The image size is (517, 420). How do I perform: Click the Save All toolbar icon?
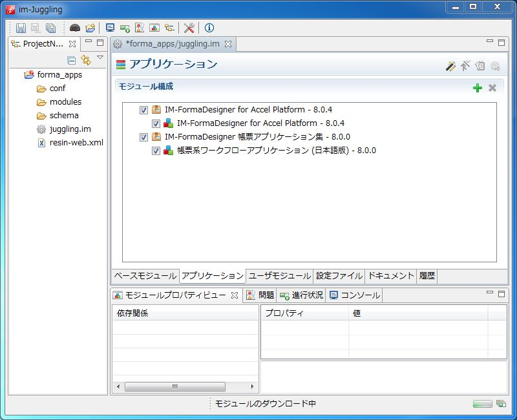pyautogui.click(x=51, y=28)
